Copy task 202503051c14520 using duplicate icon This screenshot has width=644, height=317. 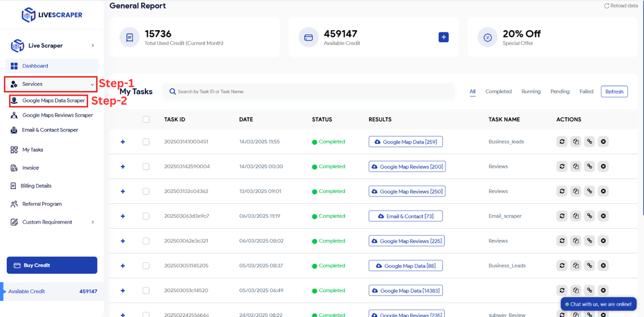point(576,290)
